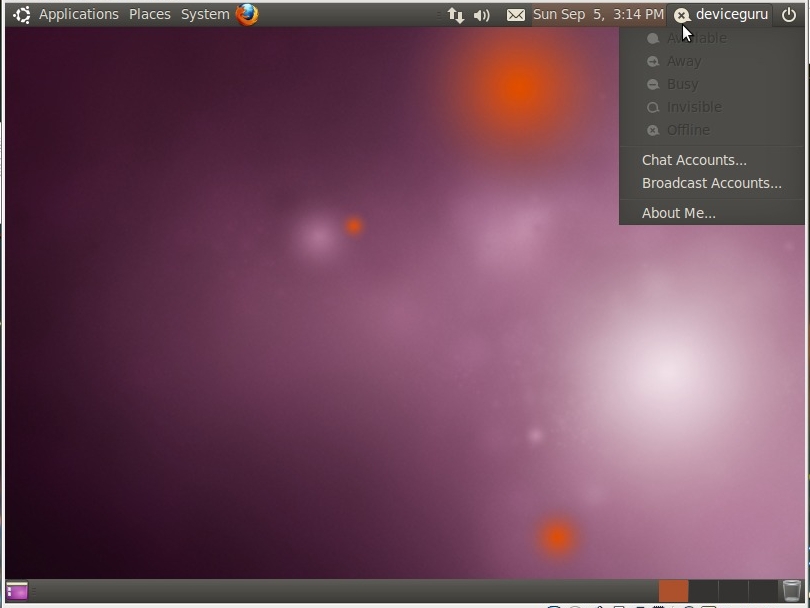Open Chat Accounts settings
The width and height of the screenshot is (810, 608).
[x=712, y=160]
